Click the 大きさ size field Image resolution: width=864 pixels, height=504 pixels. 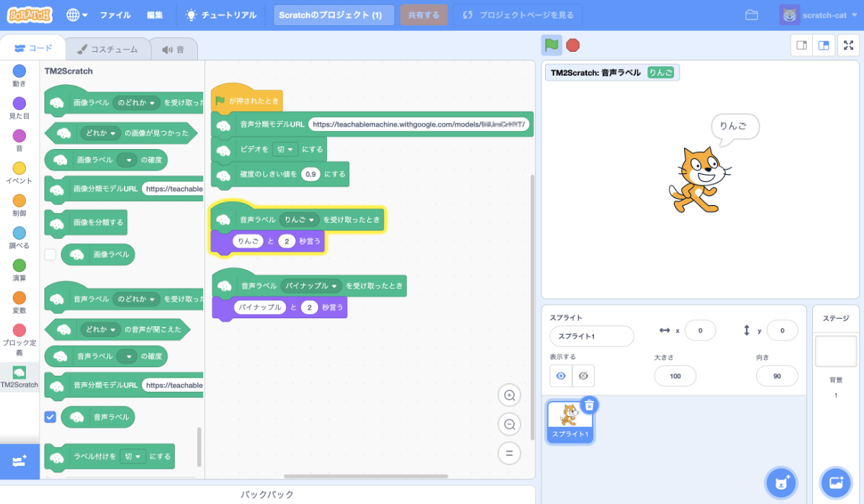click(675, 376)
